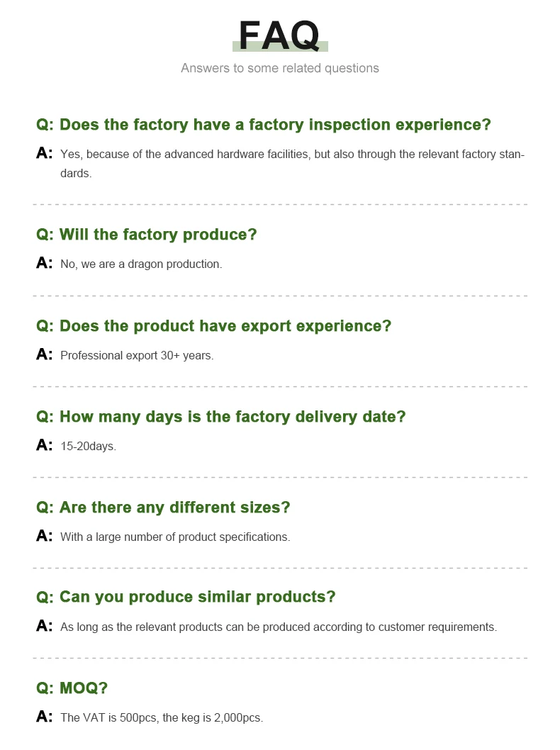Click the product specifications answer text
560x750 pixels.
point(175,537)
